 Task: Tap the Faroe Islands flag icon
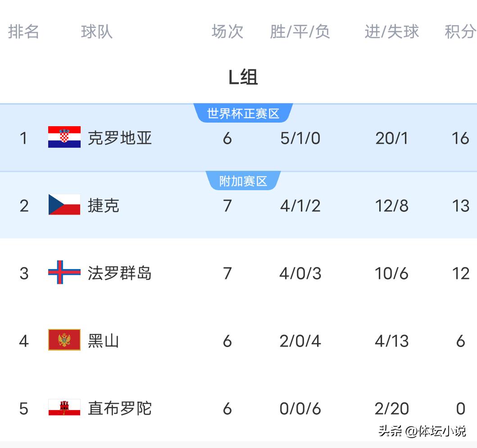click(x=64, y=272)
